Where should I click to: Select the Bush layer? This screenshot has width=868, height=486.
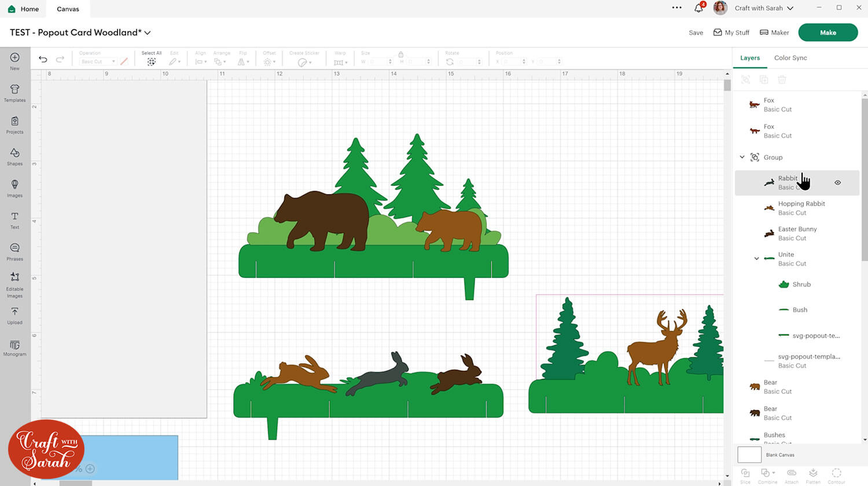pyautogui.click(x=797, y=310)
